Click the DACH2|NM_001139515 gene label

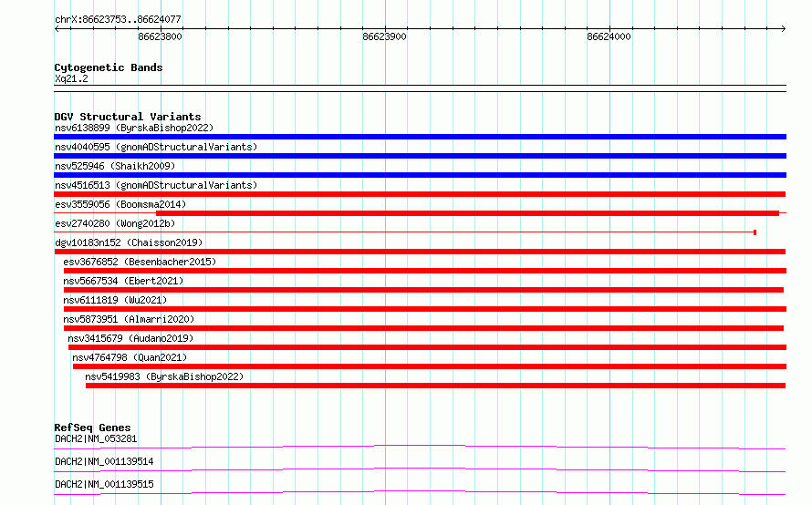[x=104, y=484]
